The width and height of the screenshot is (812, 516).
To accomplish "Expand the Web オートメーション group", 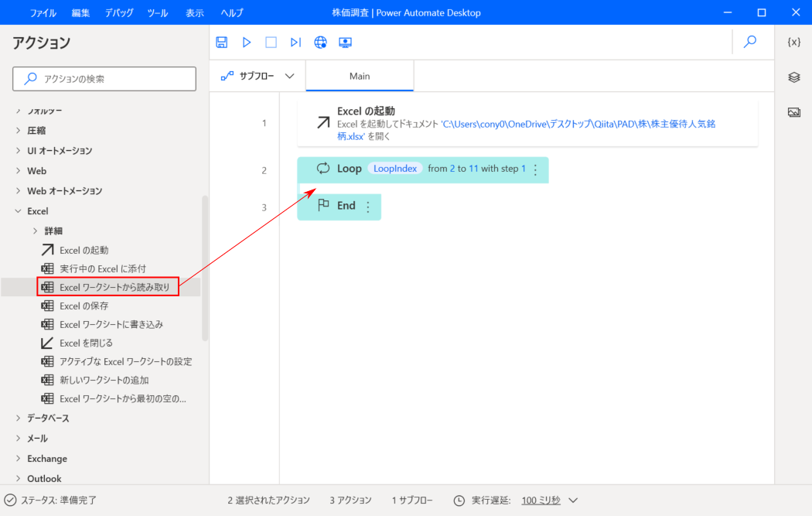I will [x=18, y=191].
